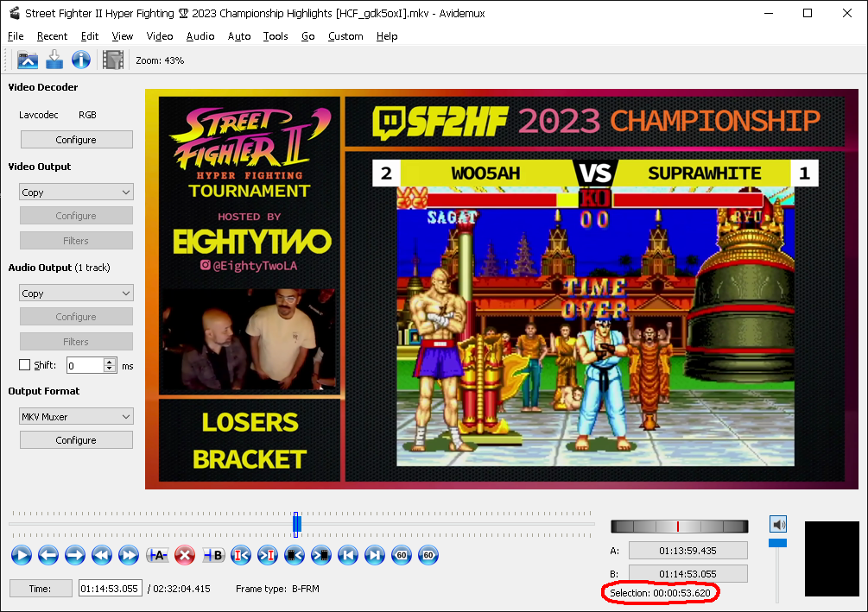This screenshot has height=612, width=868.
Task: Go to the last frame
Action: coord(375,555)
